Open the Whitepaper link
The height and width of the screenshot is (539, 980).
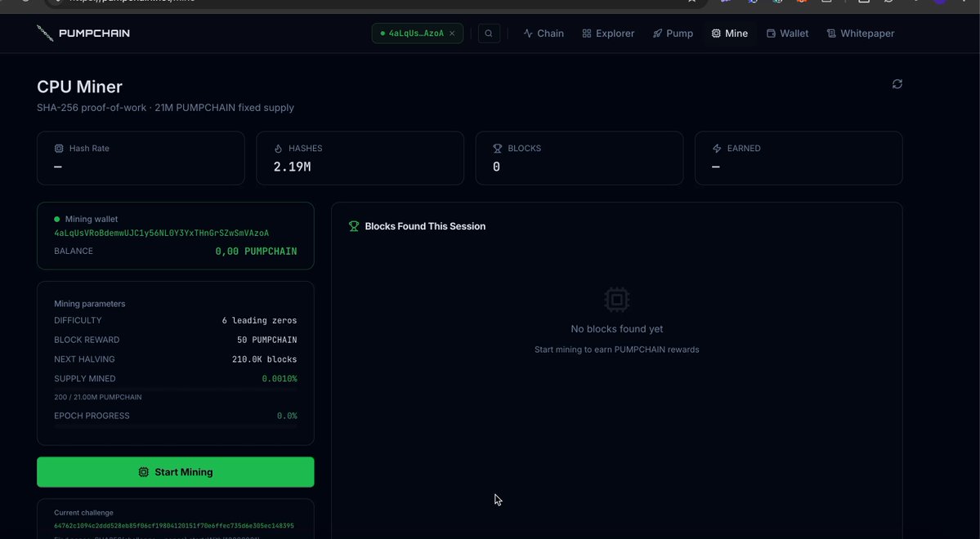pyautogui.click(x=861, y=33)
